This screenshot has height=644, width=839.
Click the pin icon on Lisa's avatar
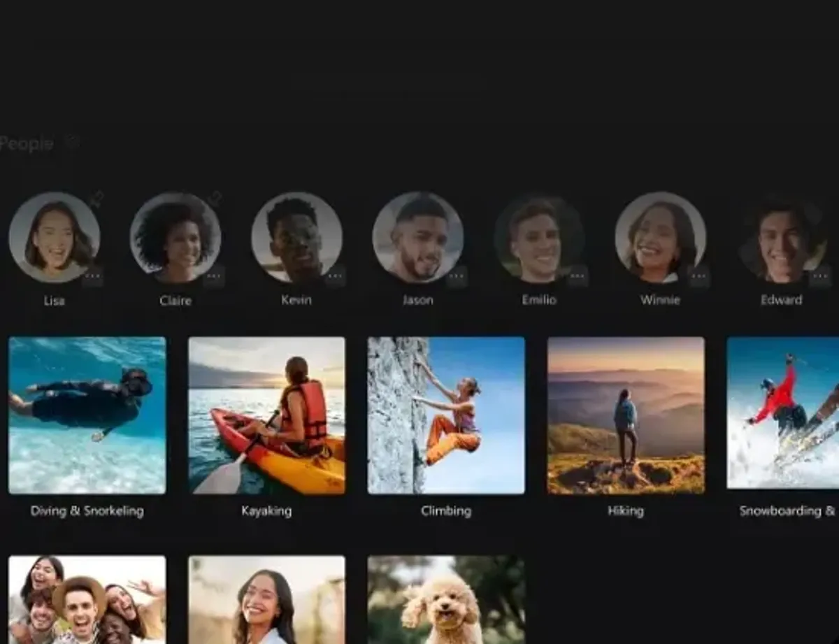96,198
